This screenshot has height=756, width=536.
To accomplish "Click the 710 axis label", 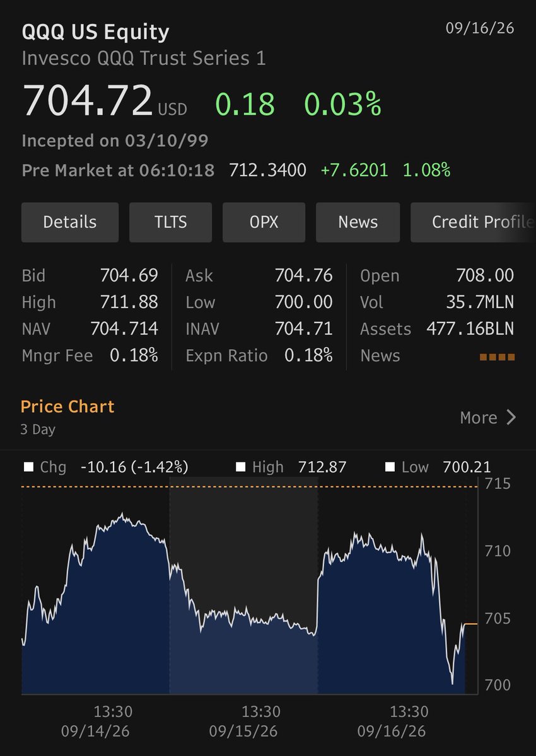I will point(498,551).
